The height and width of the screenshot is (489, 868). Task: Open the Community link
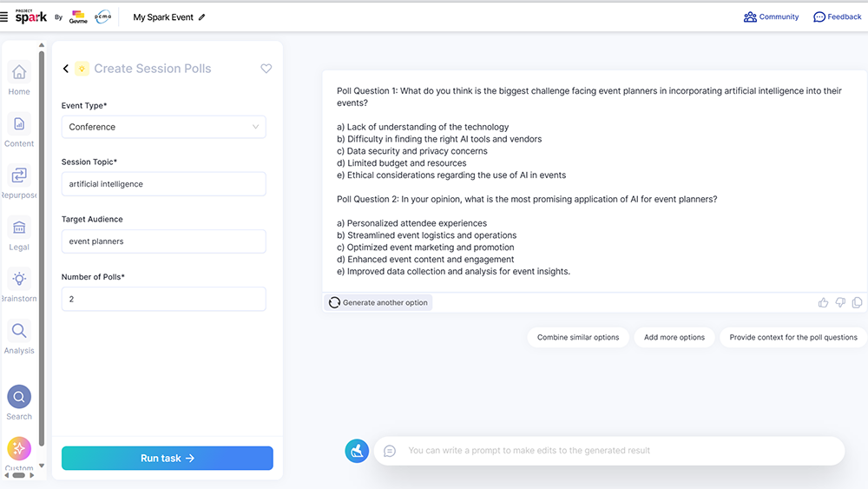(771, 17)
